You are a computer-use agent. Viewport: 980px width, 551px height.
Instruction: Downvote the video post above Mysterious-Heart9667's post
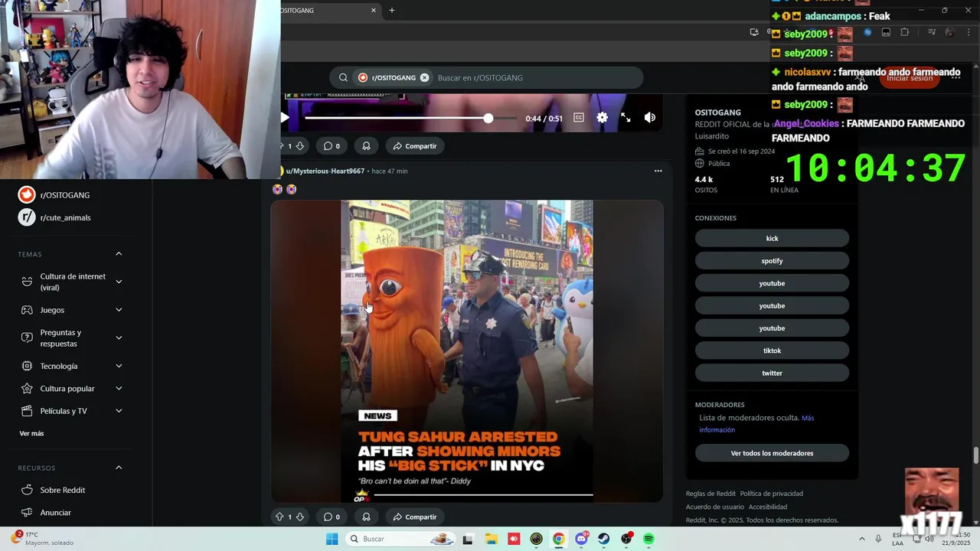pos(300,146)
